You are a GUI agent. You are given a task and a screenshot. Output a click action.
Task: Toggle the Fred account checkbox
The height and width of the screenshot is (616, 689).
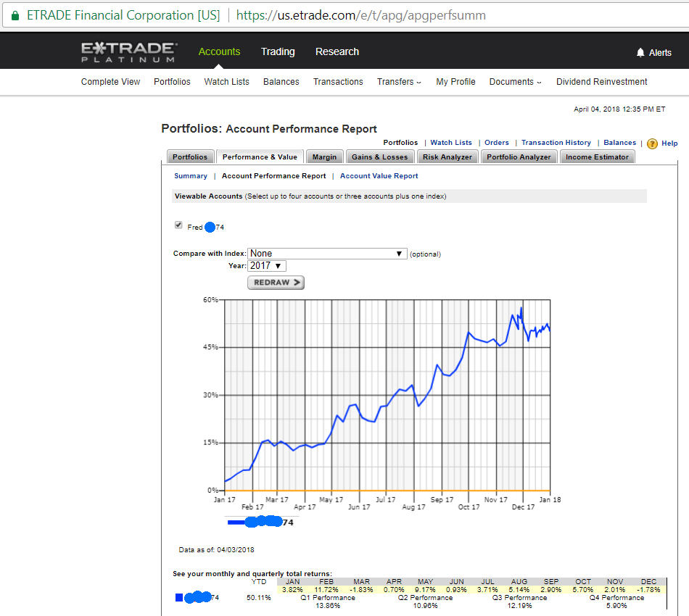[x=178, y=225]
